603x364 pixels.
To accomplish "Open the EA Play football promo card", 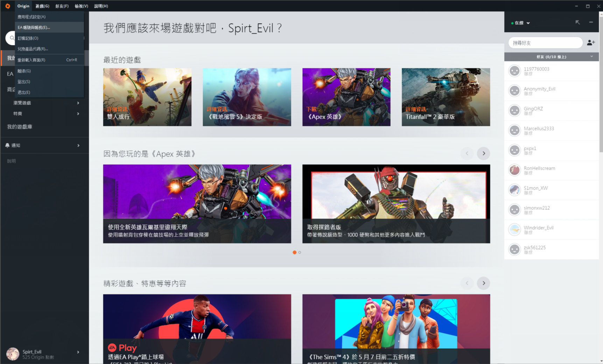I will click(x=197, y=329).
